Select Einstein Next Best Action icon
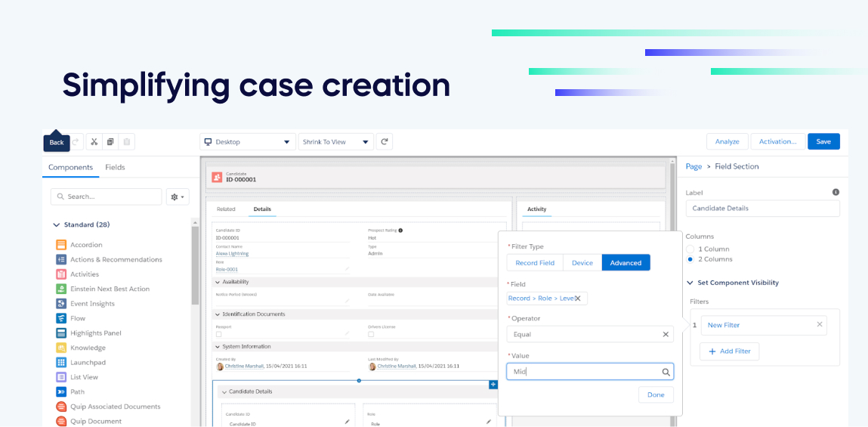868x427 pixels. tap(61, 289)
